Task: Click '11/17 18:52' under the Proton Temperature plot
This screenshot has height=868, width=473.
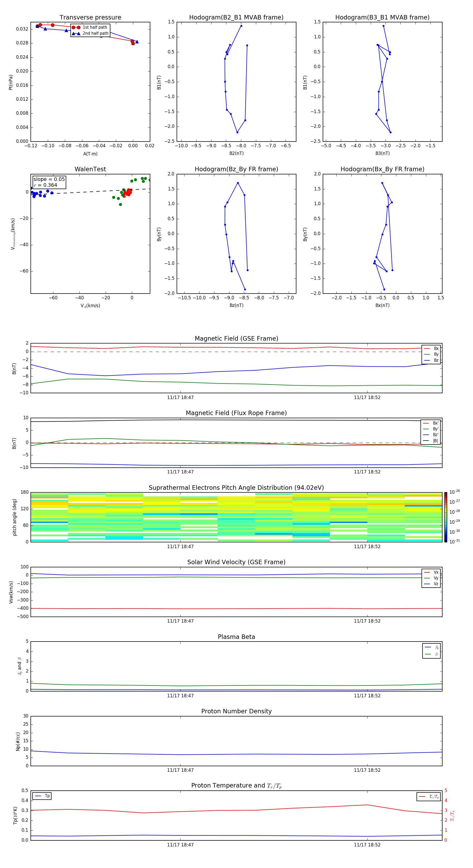Action: (367, 845)
